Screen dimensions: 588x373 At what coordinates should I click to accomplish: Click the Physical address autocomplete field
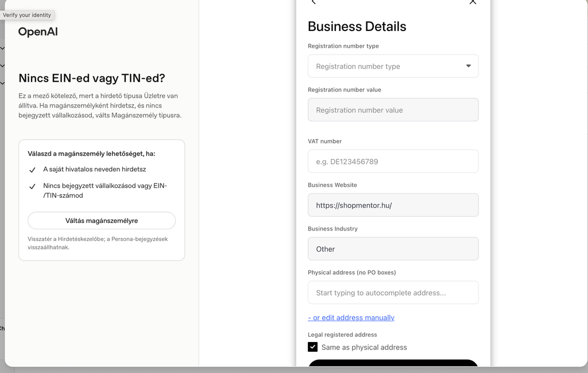click(393, 293)
